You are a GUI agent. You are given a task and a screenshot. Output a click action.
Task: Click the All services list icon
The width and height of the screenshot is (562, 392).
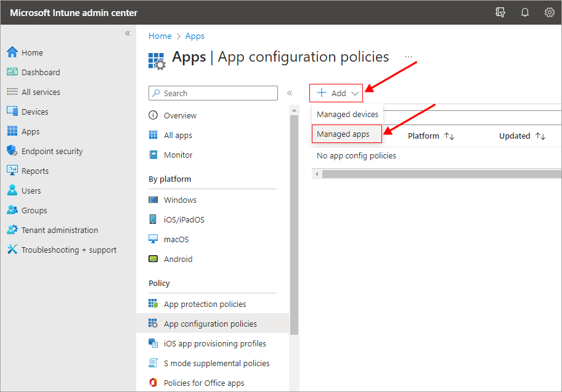pyautogui.click(x=12, y=92)
